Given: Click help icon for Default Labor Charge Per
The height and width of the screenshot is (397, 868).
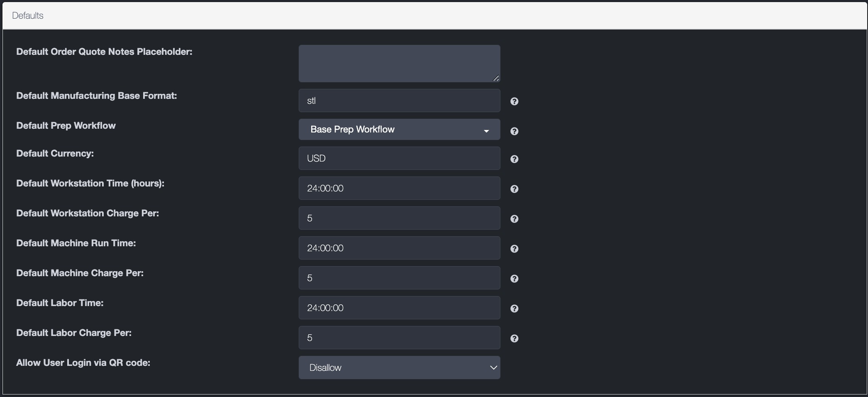Looking at the screenshot, I should (514, 338).
